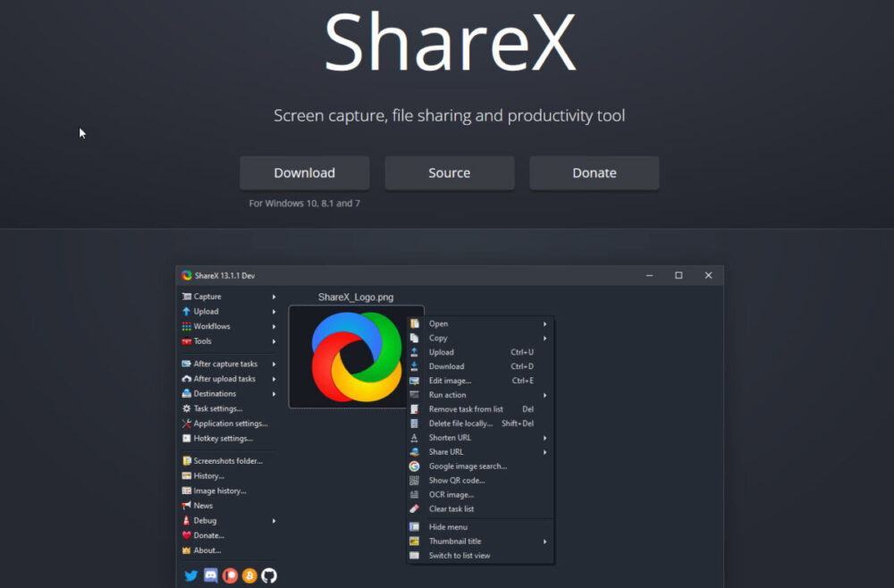Click the Download button on the webpage
Image resolution: width=894 pixels, height=588 pixels.
305,172
